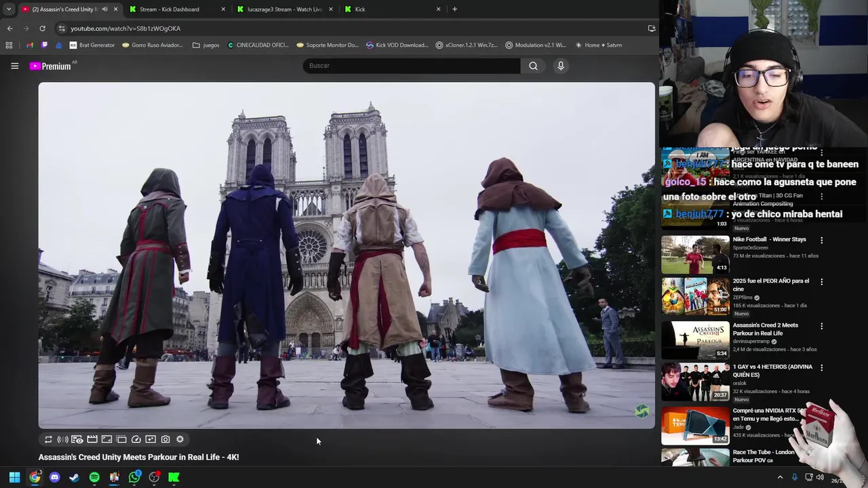Open the NVIDIA RTX Temu video thumbnail
Screen dimensions: 868x488
(x=695, y=425)
